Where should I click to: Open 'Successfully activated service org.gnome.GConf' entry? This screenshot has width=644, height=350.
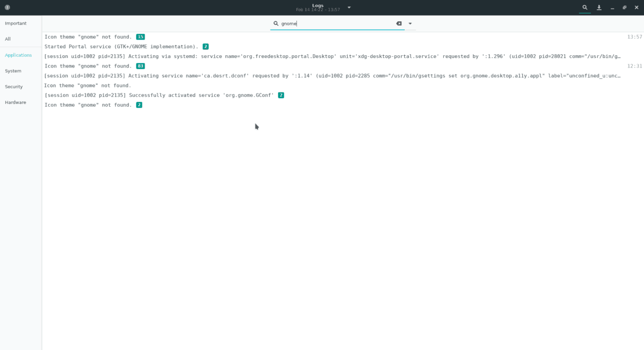(343, 95)
